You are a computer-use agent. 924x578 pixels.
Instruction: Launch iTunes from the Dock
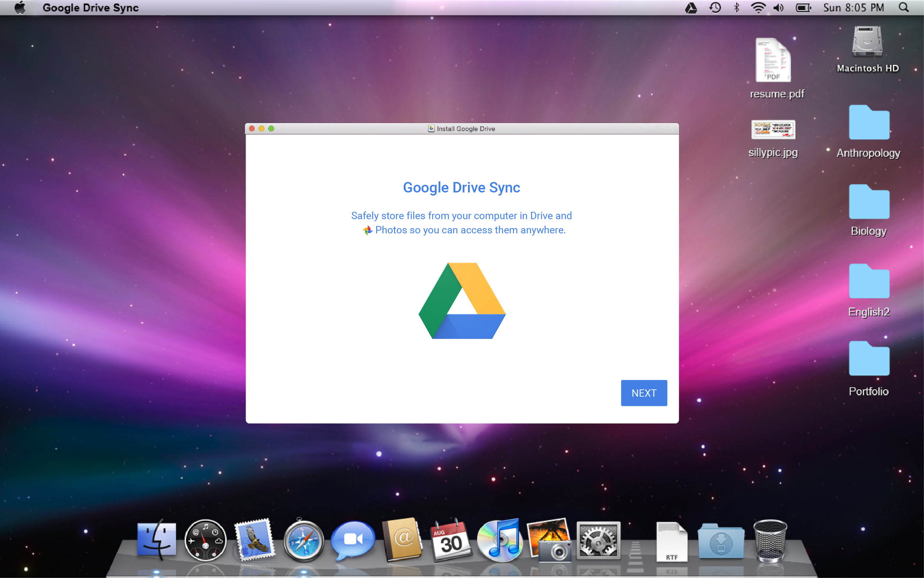pyautogui.click(x=500, y=540)
